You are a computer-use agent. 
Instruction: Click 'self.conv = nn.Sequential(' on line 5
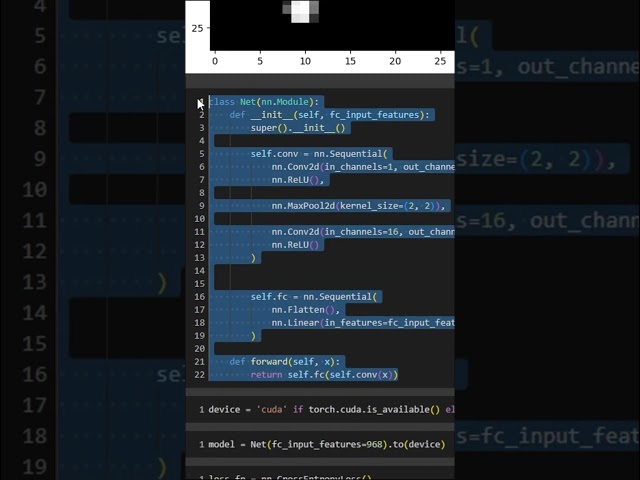pyautogui.click(x=319, y=154)
